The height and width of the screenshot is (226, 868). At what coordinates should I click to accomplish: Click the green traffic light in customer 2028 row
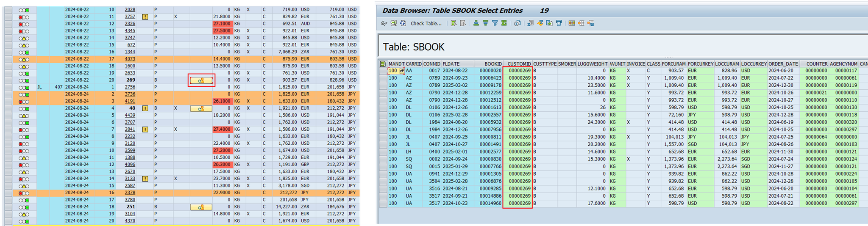(x=28, y=10)
